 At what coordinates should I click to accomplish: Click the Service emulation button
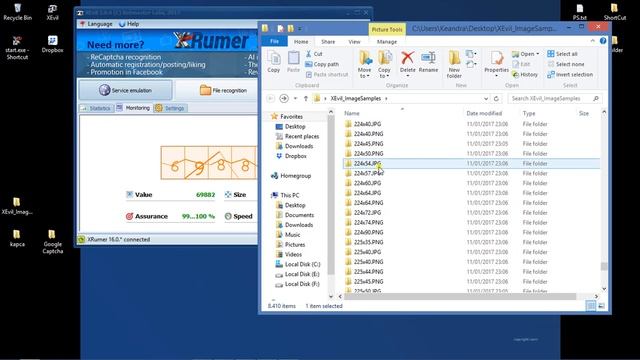(x=125, y=90)
